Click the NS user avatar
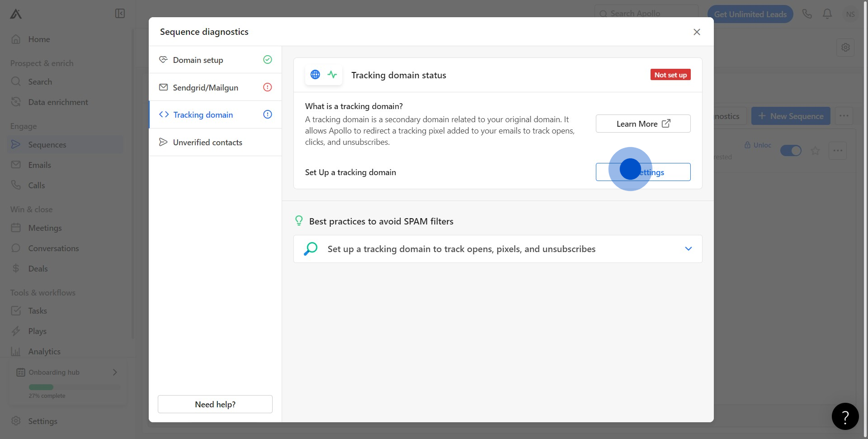Screen dimensions: 868x439 (850, 14)
